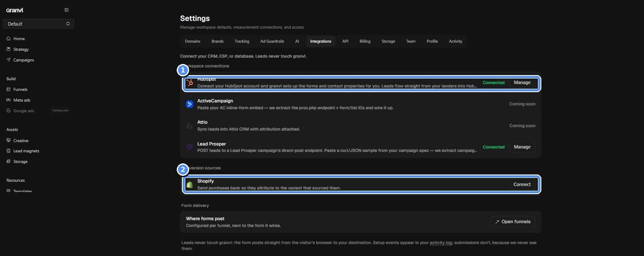Click the ActiveCampaign row title

215,101
